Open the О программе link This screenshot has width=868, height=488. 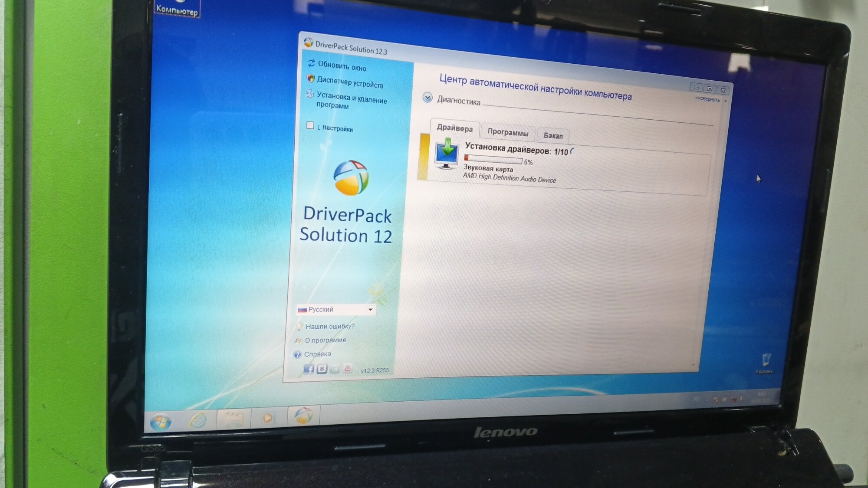[x=325, y=340]
